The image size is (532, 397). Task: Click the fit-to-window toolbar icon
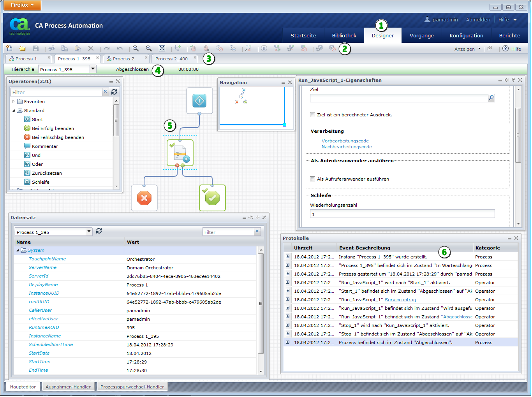[162, 49]
